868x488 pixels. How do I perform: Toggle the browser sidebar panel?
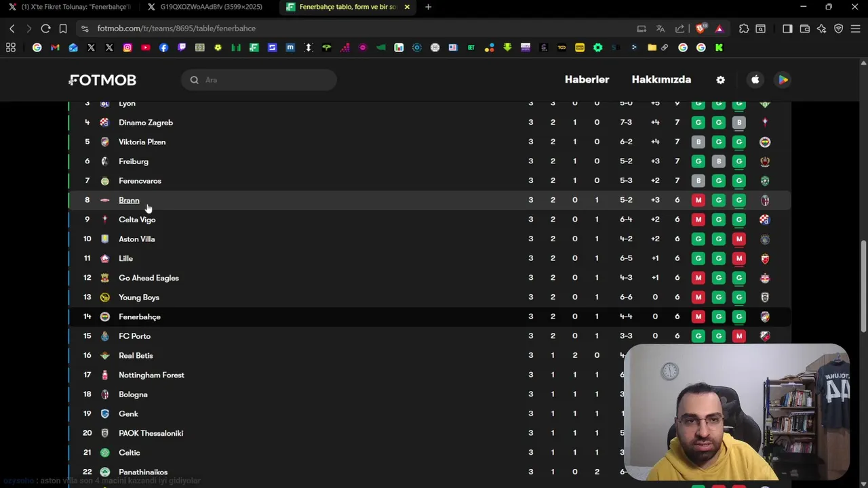(x=787, y=28)
